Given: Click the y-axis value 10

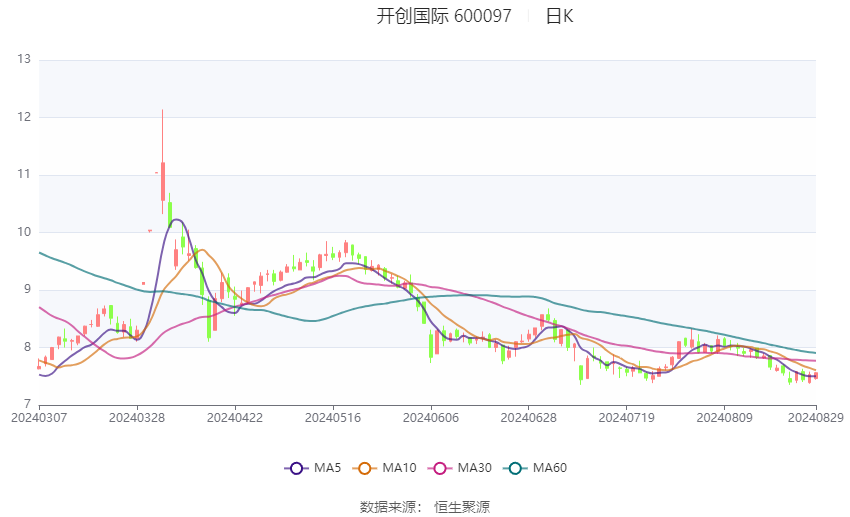Looking at the screenshot, I should click(24, 232).
